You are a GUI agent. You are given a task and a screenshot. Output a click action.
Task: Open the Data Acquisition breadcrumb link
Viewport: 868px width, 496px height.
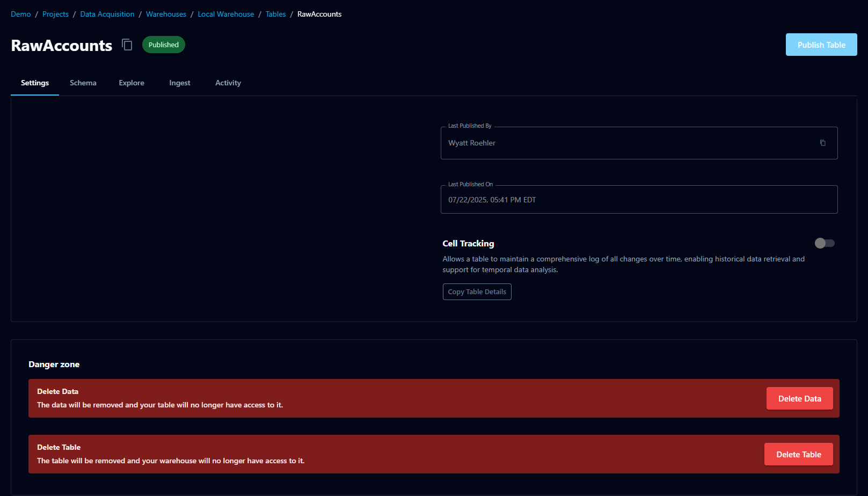[x=107, y=14]
